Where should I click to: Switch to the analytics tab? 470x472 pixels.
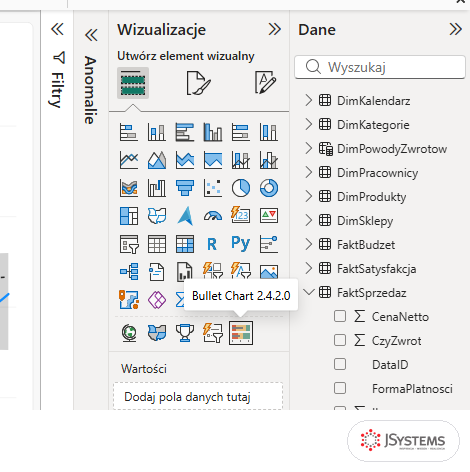[x=265, y=82]
